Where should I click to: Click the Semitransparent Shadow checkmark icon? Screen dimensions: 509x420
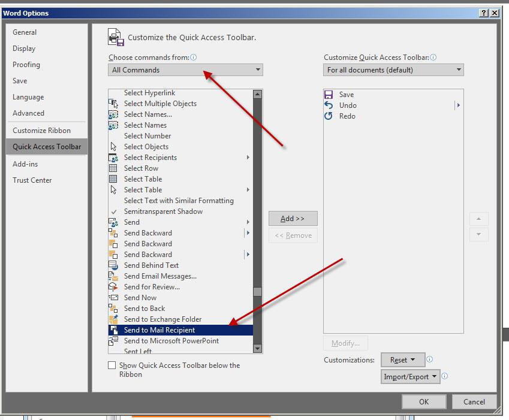point(114,211)
